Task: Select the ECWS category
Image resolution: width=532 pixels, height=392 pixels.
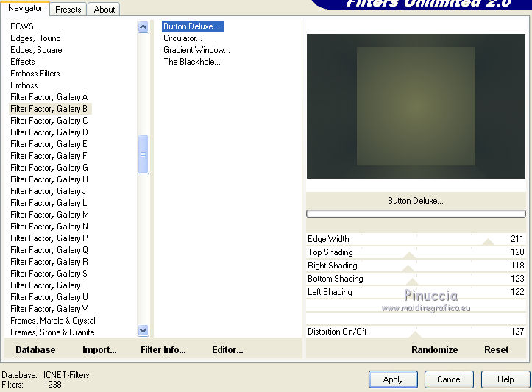Action: tap(22, 26)
